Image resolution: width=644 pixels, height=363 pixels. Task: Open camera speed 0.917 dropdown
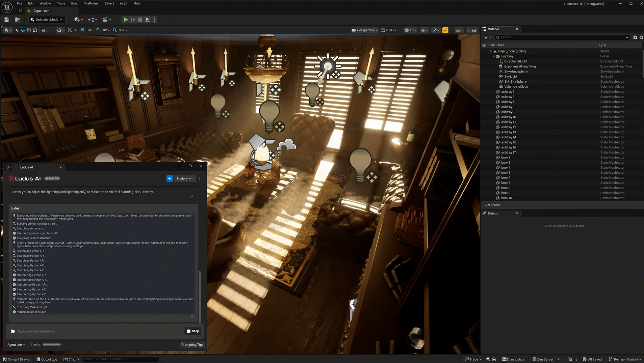(389, 30)
